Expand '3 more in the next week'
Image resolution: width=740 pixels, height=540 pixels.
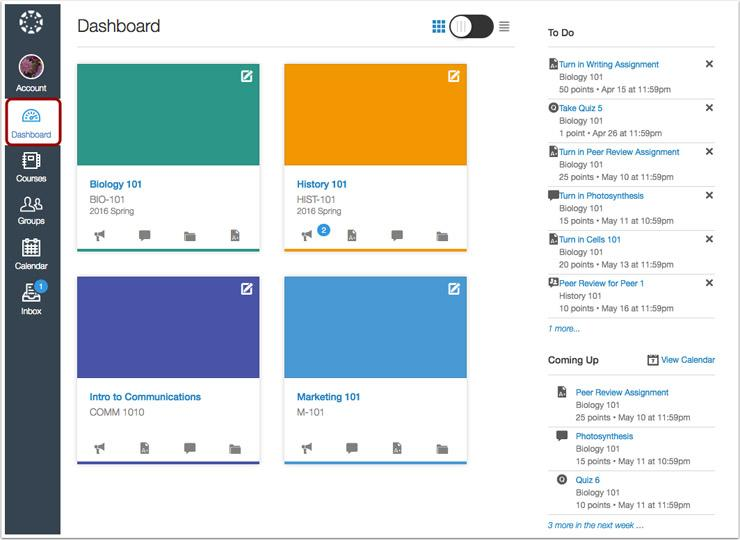596,525
